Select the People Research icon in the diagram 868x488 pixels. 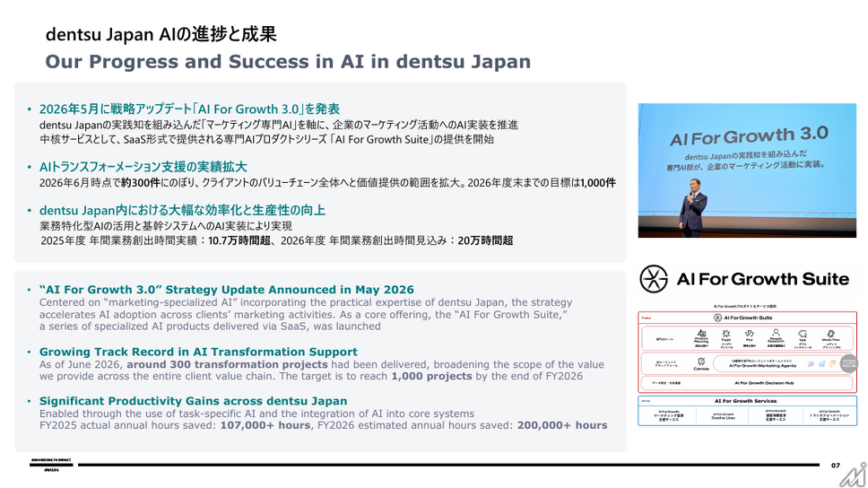click(777, 332)
